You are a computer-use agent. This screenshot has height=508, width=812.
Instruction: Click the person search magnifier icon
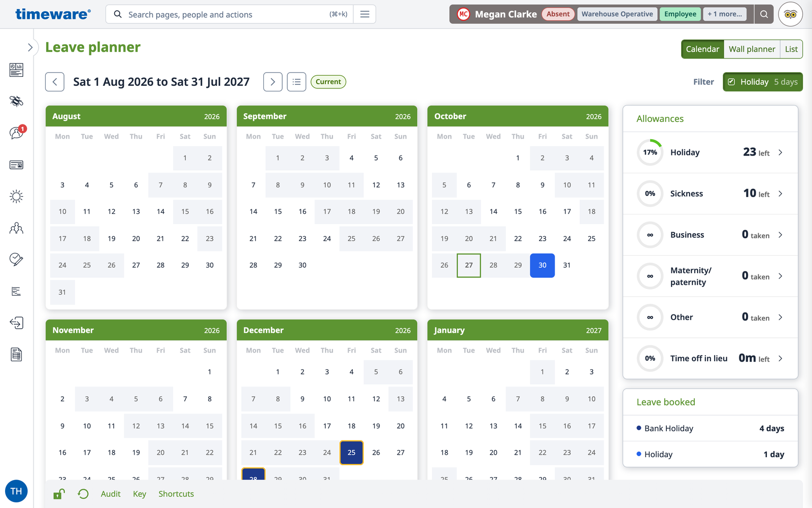coord(764,14)
